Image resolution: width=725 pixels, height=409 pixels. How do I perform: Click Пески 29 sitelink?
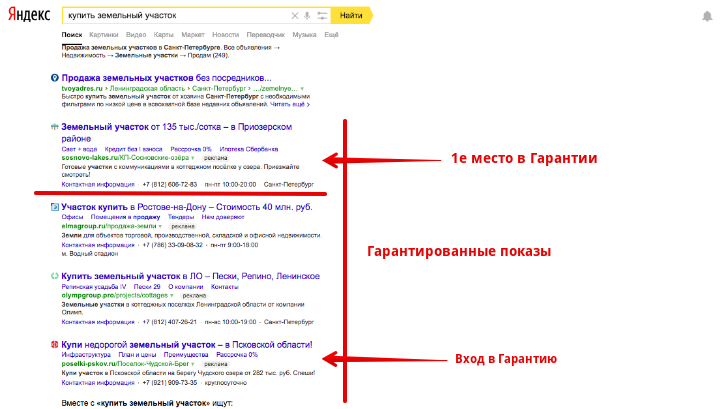coord(147,287)
